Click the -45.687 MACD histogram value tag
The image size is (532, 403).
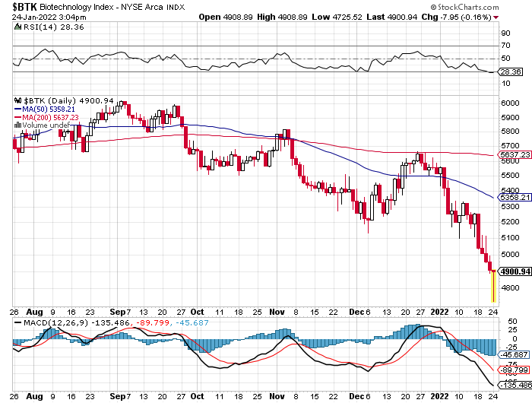click(x=515, y=354)
